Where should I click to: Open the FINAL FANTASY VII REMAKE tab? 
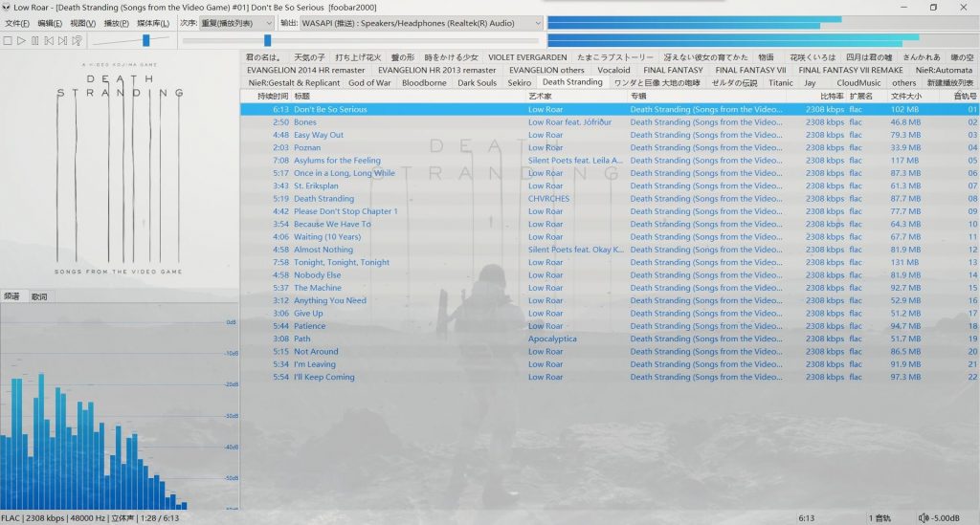[x=851, y=70]
